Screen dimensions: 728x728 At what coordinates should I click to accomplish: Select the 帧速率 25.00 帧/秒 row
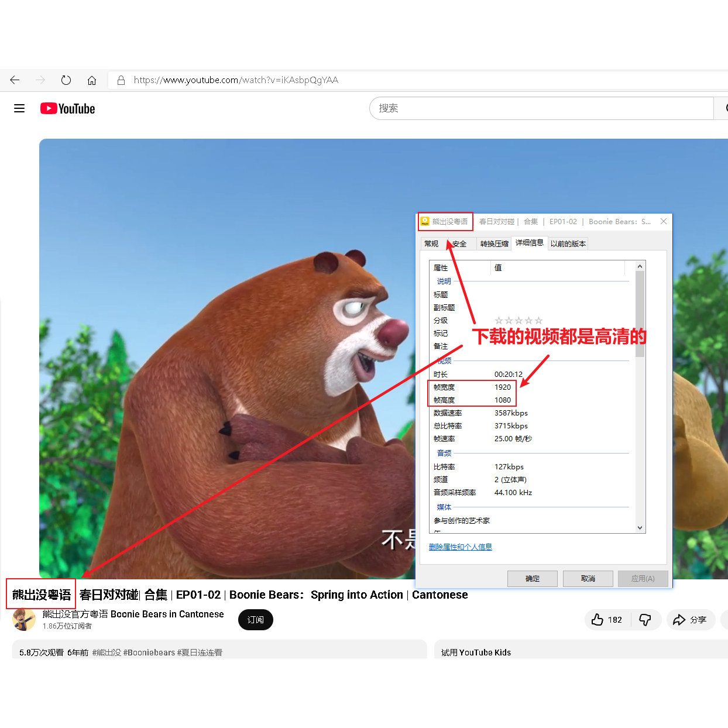click(x=530, y=438)
